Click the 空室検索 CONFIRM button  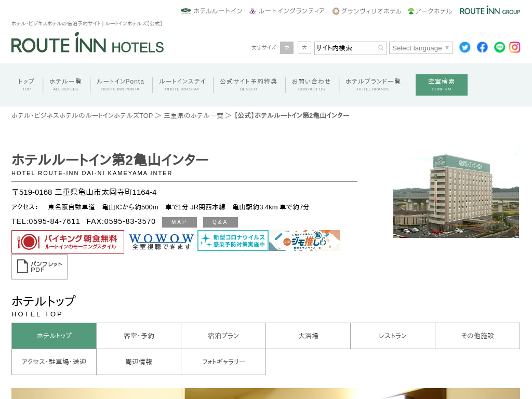click(442, 85)
